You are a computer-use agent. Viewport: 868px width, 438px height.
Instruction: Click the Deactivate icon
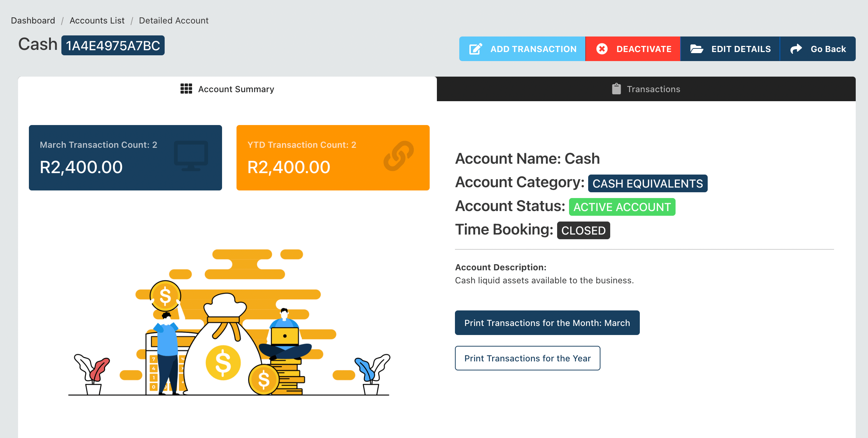pyautogui.click(x=603, y=48)
